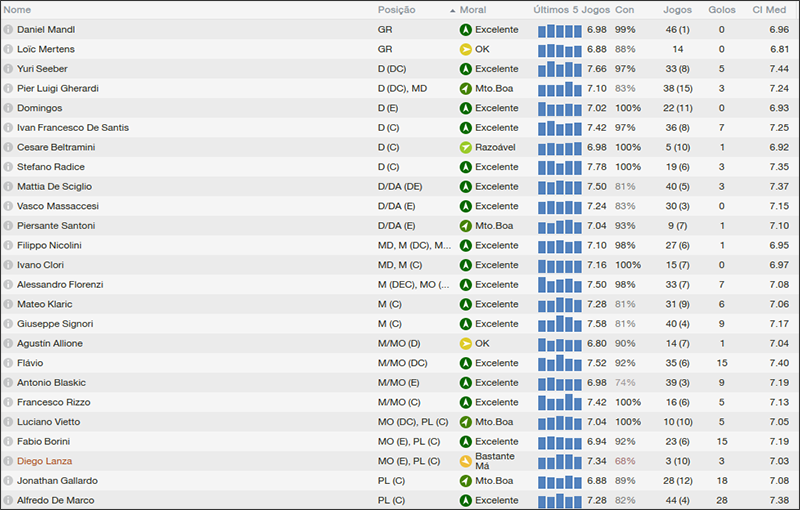800x510 pixels.
Task: Sort by Golos column header
Action: (x=721, y=10)
